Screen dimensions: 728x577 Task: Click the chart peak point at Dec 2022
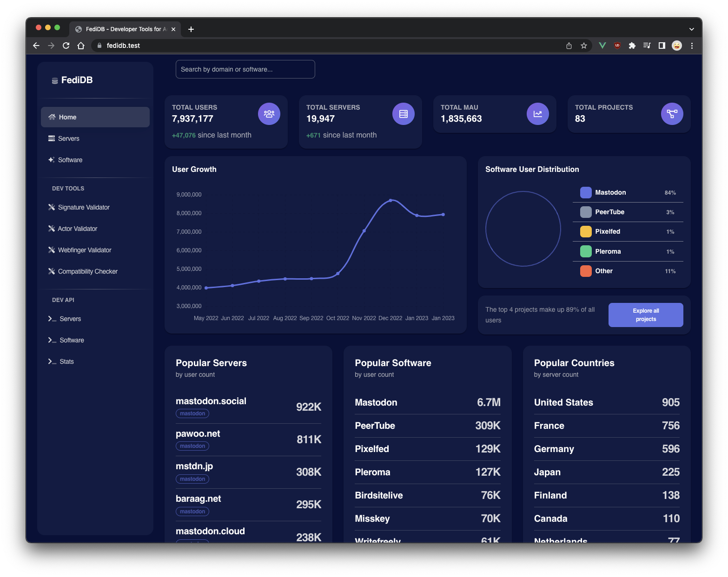[390, 200]
